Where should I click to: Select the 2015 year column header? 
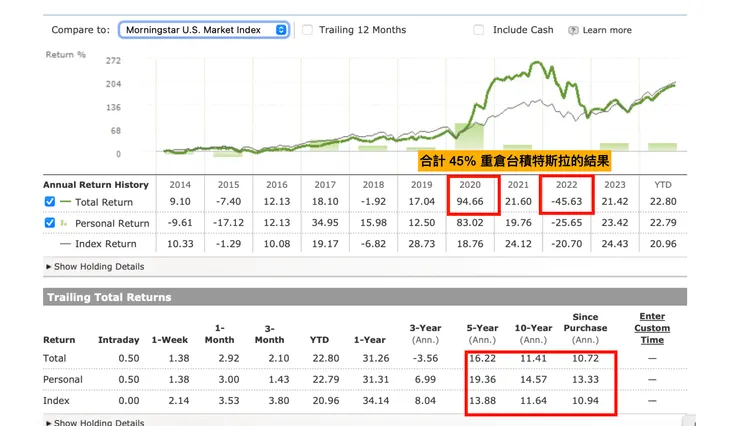228,185
